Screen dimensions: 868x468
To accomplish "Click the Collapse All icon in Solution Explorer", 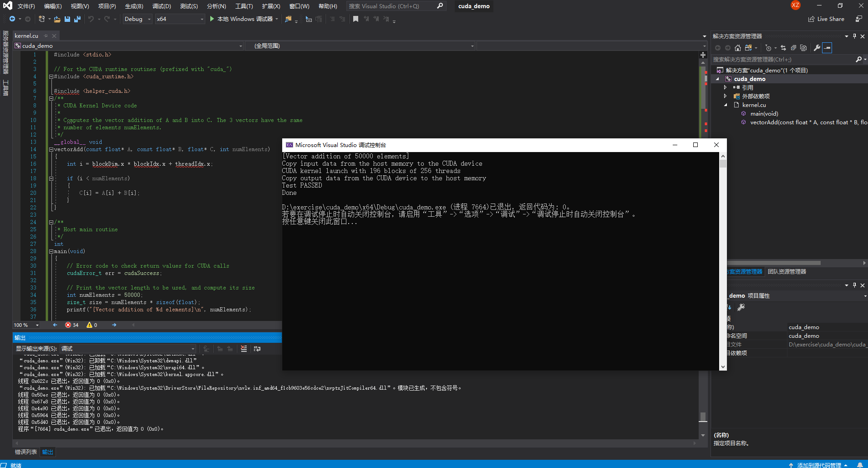I will coord(793,48).
